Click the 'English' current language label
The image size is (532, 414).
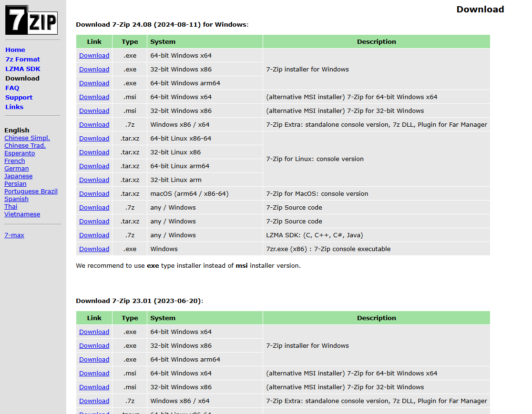tap(17, 130)
